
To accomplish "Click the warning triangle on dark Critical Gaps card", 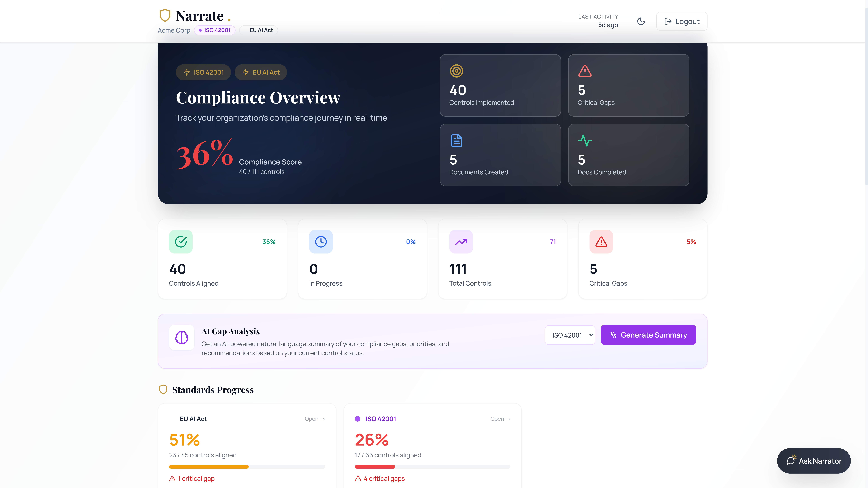I will point(585,71).
